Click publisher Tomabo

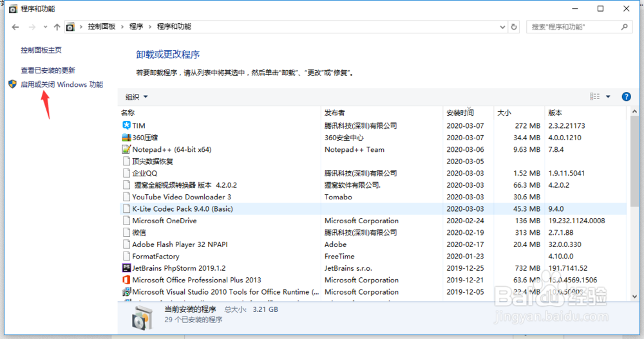[x=339, y=197]
